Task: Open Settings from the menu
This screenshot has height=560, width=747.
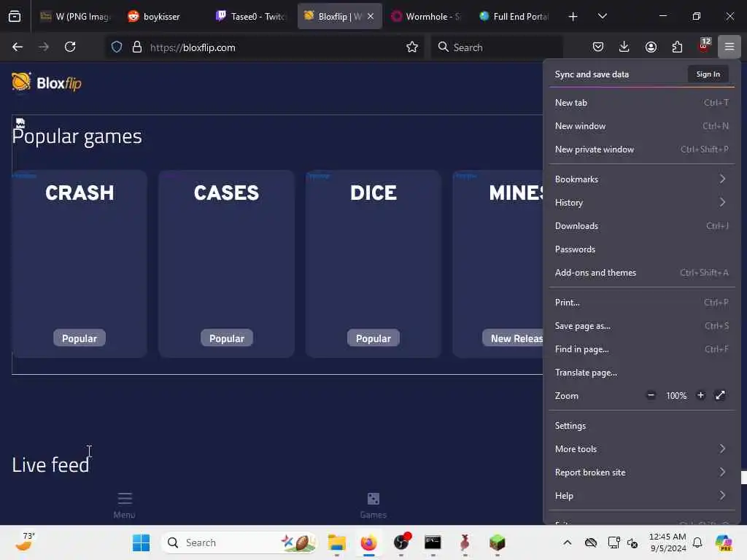Action: pyautogui.click(x=642, y=426)
